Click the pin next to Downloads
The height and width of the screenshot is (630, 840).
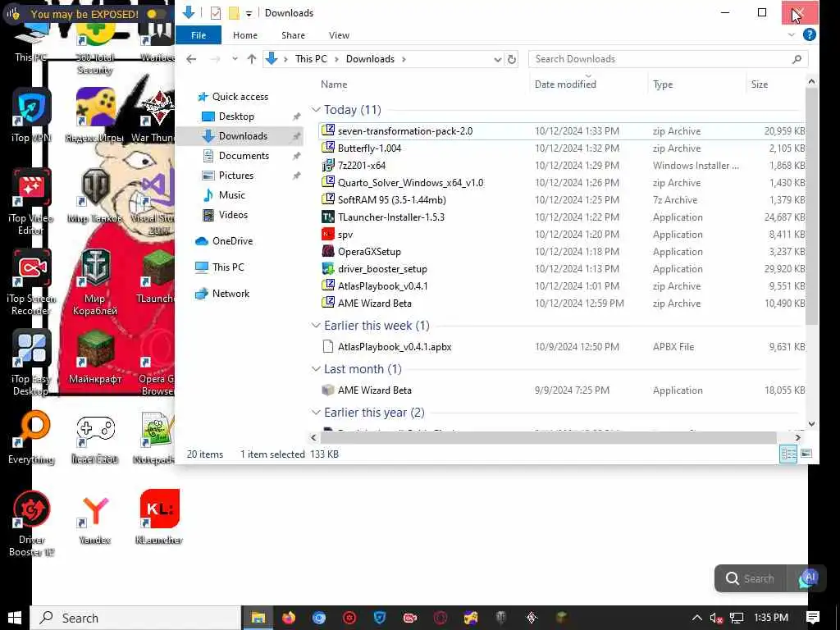pyautogui.click(x=296, y=136)
